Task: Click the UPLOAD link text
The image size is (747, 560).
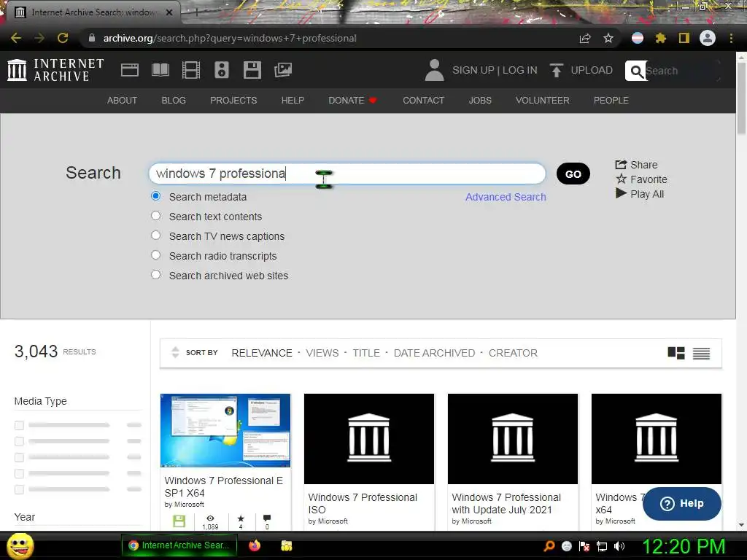Action: (x=592, y=71)
